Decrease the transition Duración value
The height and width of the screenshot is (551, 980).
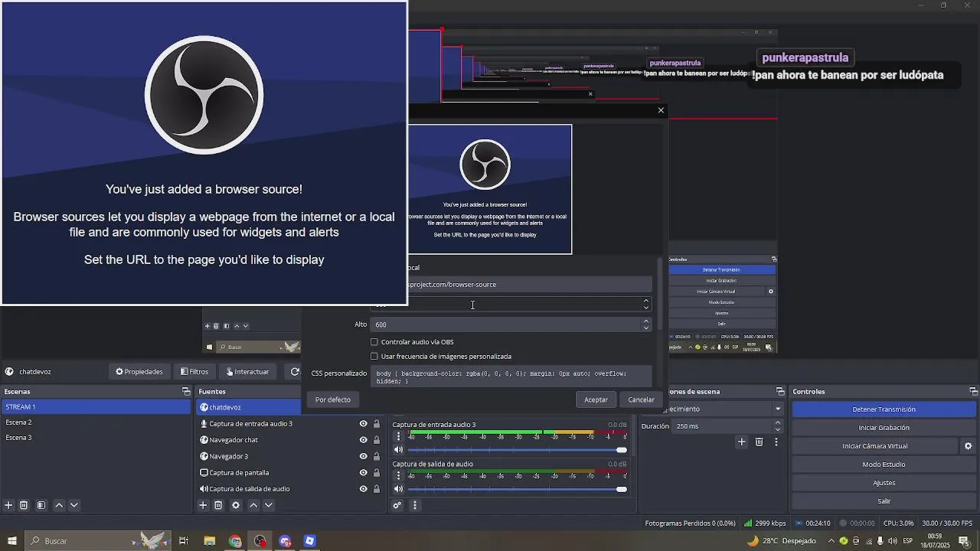(778, 430)
